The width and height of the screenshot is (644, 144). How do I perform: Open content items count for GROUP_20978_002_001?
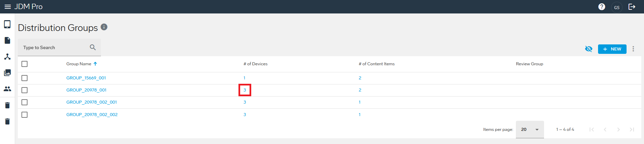pyautogui.click(x=360, y=102)
